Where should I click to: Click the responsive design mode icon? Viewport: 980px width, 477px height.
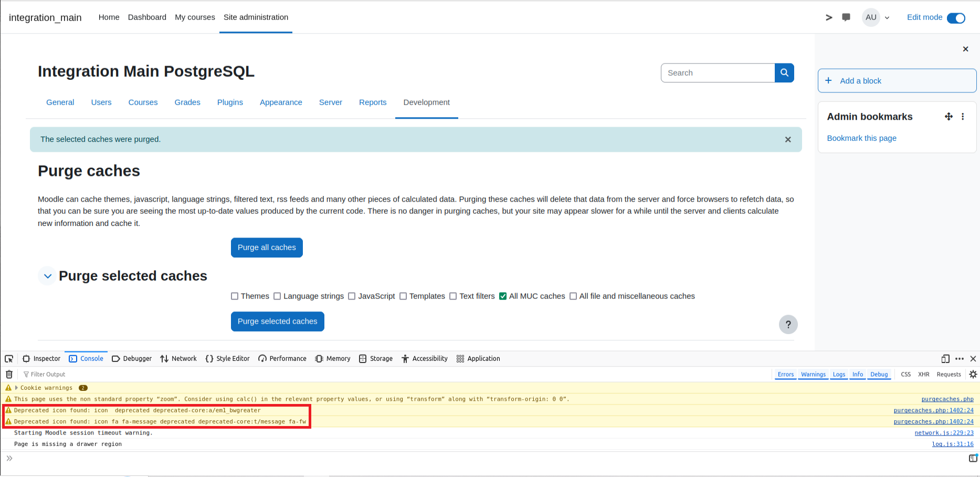click(945, 359)
